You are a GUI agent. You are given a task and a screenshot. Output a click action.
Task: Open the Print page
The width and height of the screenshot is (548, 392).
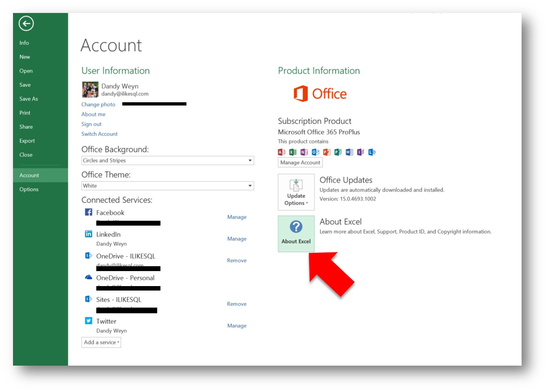(25, 113)
